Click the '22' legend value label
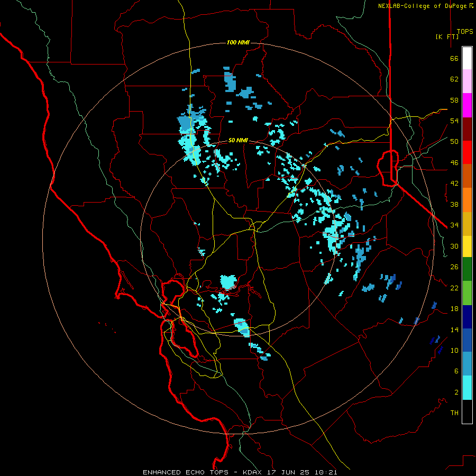Image resolution: width=476 pixels, height=476 pixels. point(454,288)
